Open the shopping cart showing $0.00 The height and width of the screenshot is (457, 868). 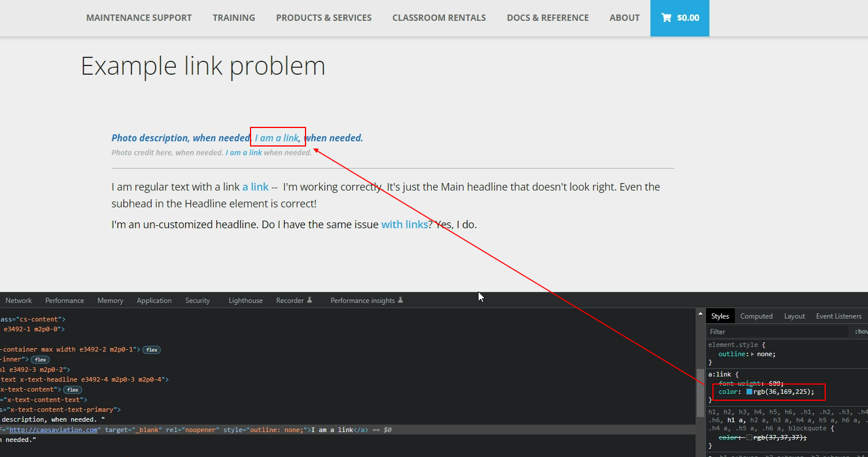(x=680, y=18)
